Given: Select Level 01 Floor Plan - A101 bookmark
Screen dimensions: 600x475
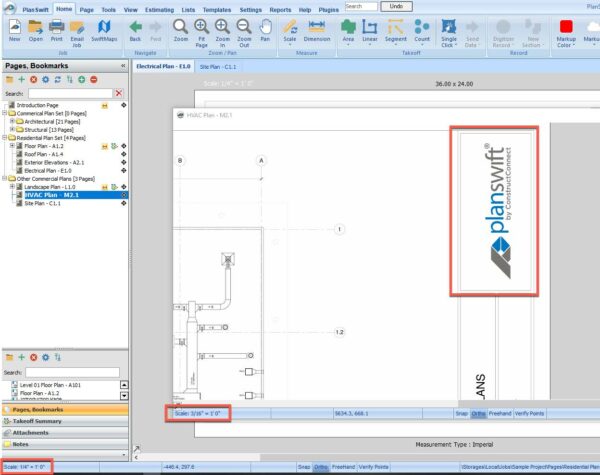Looking at the screenshot, I should (50, 385).
